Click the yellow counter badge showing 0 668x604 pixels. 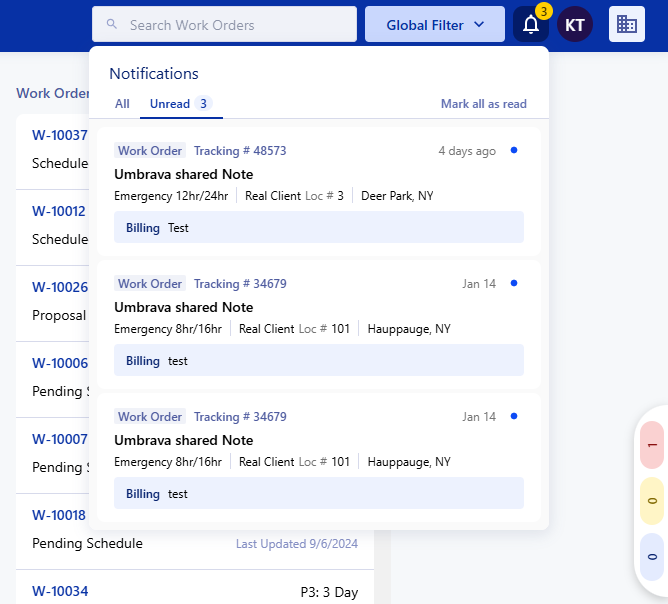(652, 500)
